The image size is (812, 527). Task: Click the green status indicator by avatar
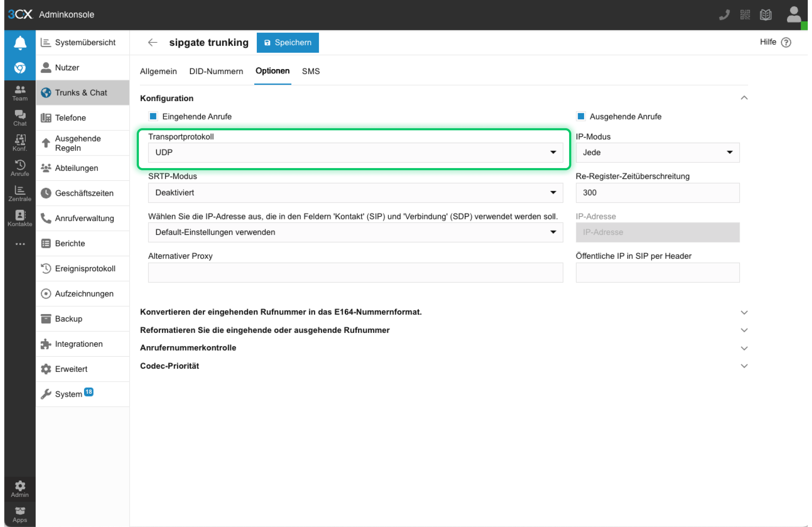(x=804, y=26)
